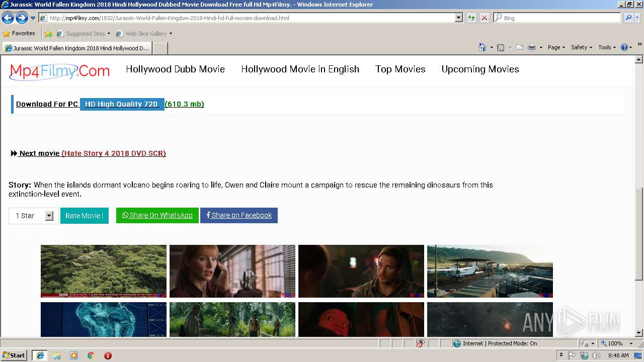Open a new blank tab
This screenshot has height=362, width=644.
(x=160, y=48)
